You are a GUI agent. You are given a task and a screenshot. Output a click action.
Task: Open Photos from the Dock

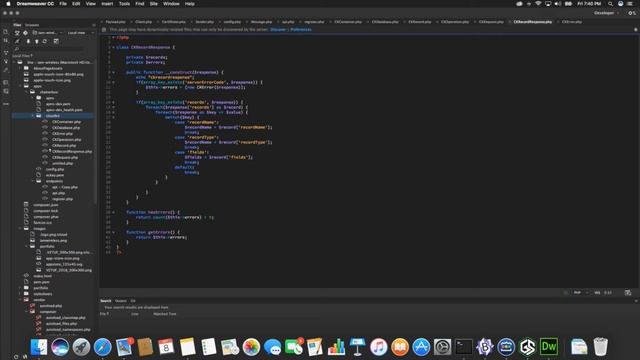(x=251, y=347)
